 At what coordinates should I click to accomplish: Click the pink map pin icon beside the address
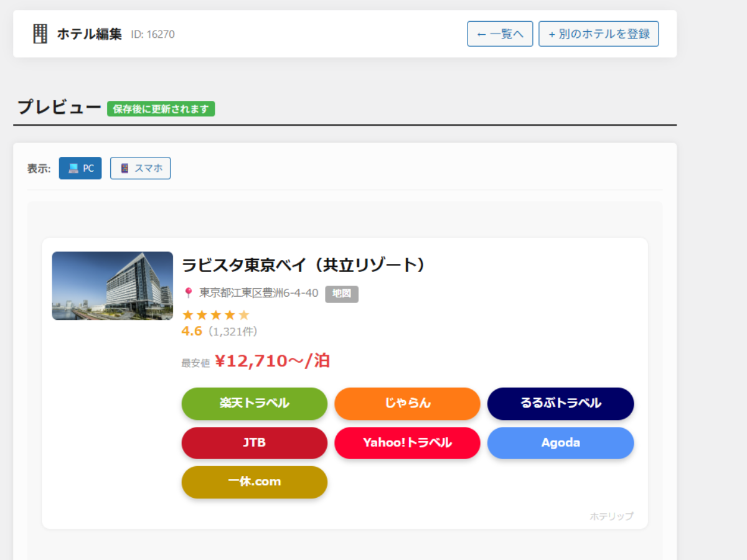tap(188, 292)
